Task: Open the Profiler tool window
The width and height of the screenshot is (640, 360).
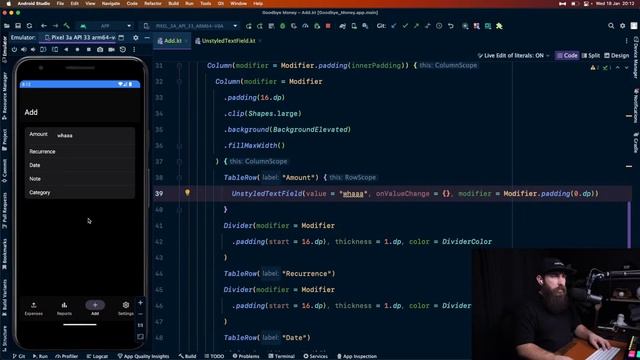Action: pos(67,356)
